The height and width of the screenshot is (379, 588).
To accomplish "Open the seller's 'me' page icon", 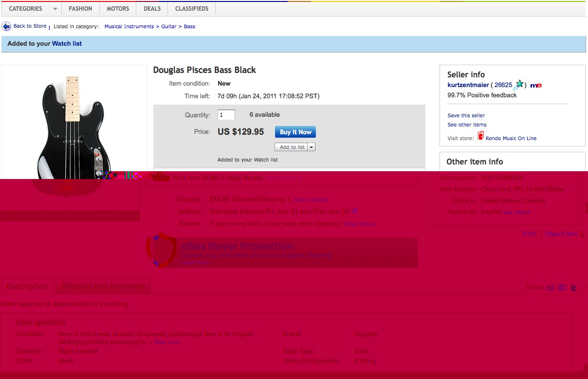I will click(536, 85).
